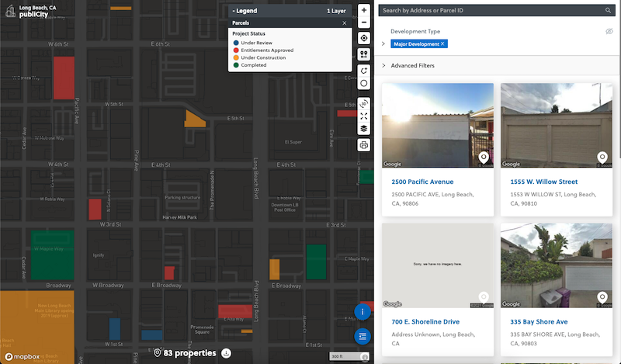Activate the distance measurement tool
621x364 pixels.
point(363,54)
